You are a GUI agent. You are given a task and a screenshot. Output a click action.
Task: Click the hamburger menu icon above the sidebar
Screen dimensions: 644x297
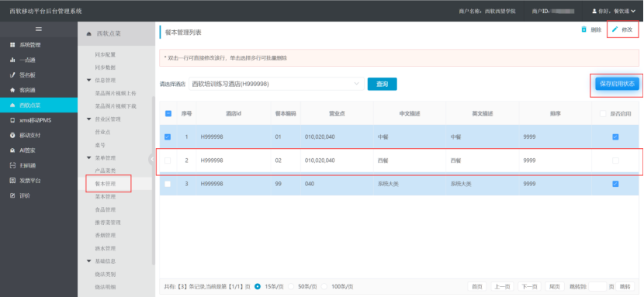pyautogui.click(x=39, y=29)
